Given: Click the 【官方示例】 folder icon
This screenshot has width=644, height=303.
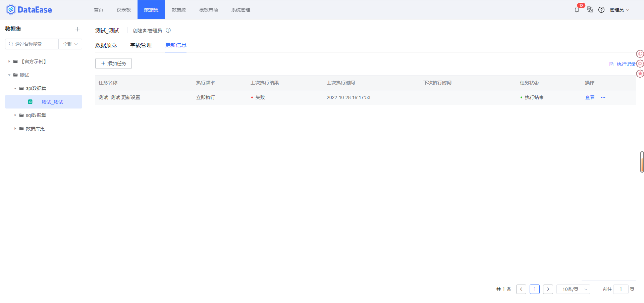Looking at the screenshot, I should [15, 61].
